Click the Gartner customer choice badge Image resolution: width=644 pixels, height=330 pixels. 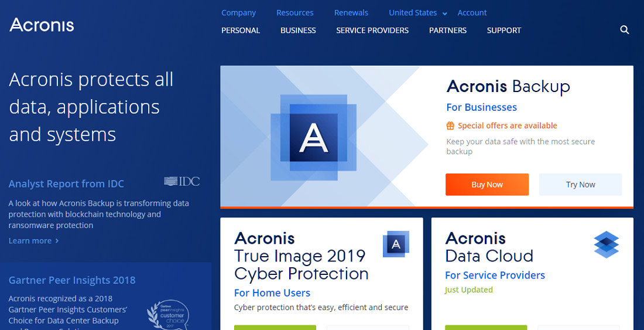pyautogui.click(x=168, y=315)
